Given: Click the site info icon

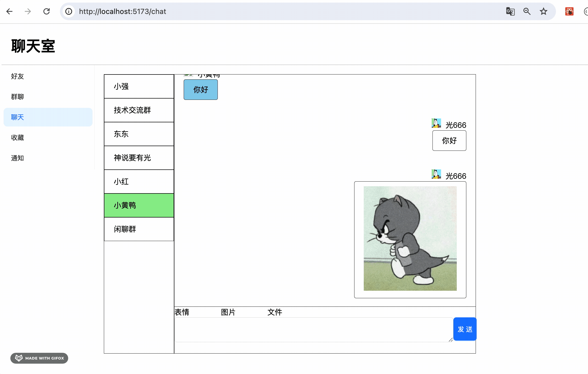Looking at the screenshot, I should [x=69, y=11].
